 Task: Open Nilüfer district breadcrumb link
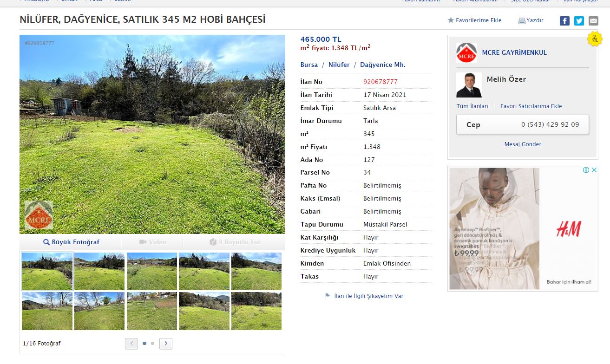(x=339, y=65)
